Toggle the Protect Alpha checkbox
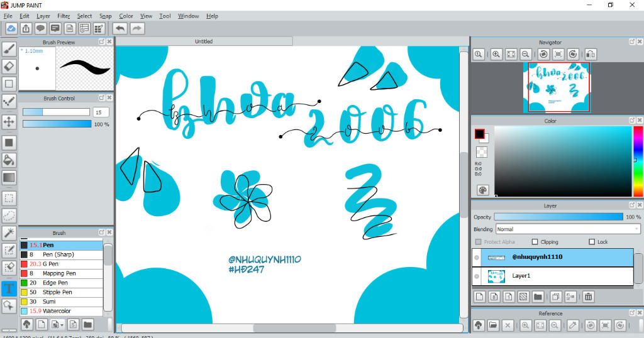644x338 pixels. click(x=478, y=242)
